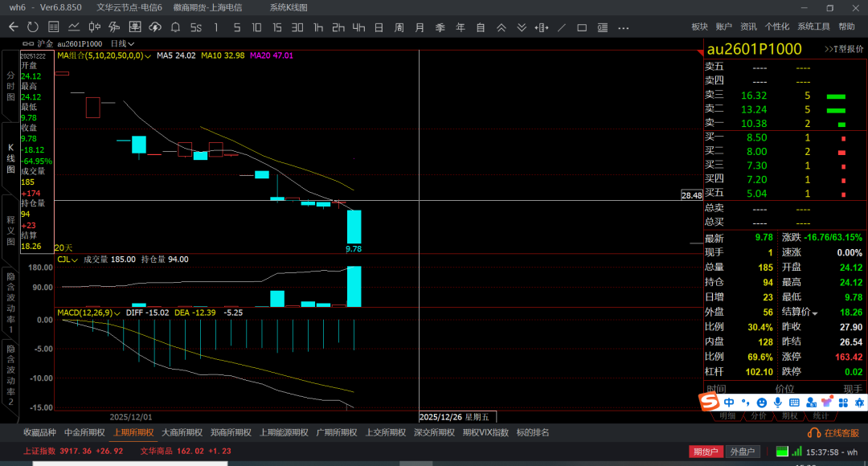The height and width of the screenshot is (466, 868).
Task: Click the latest cyan candlestick at 9.78
Action: click(x=354, y=227)
